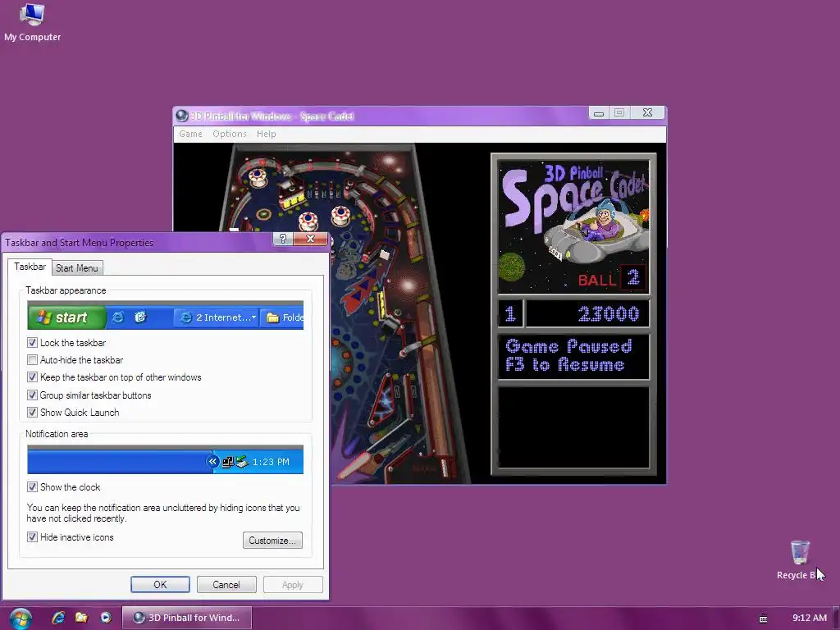
Task: Open the Recycle Bin desktop icon
Action: (x=800, y=559)
